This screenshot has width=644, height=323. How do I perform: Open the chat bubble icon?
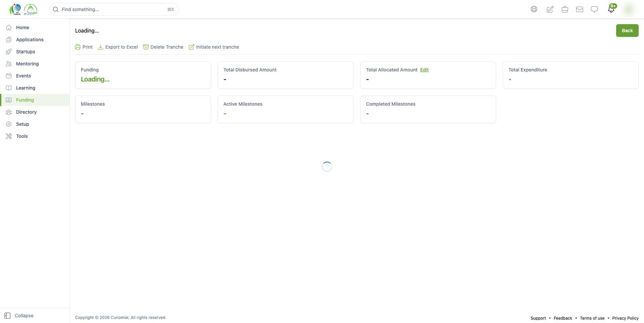click(594, 9)
